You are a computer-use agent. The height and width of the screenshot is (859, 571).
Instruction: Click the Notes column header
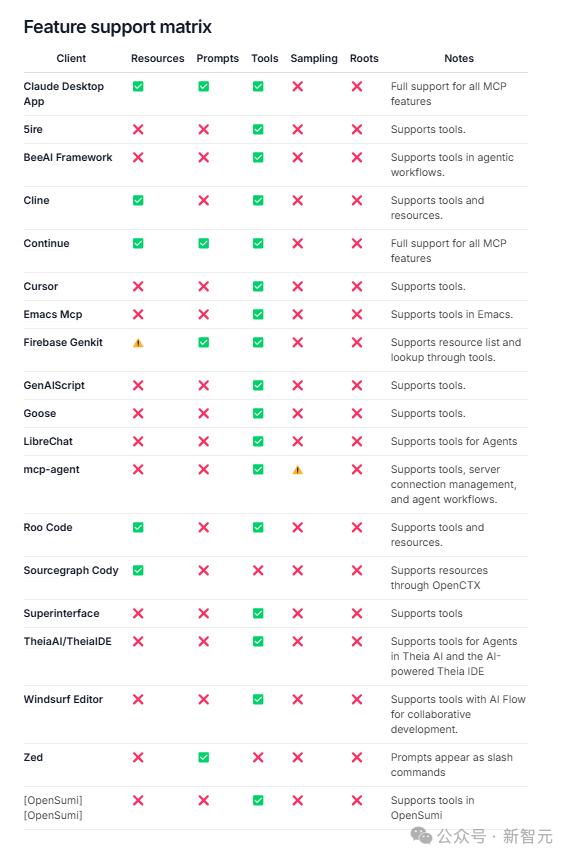[459, 58]
